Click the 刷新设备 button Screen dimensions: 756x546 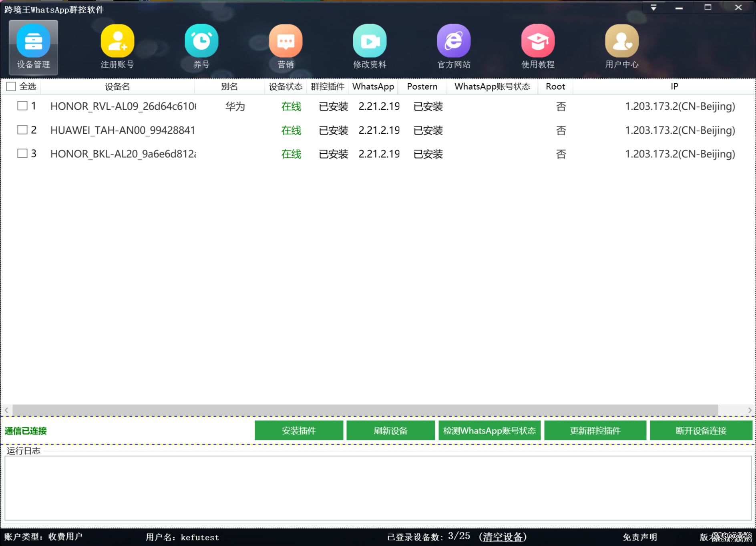(390, 430)
